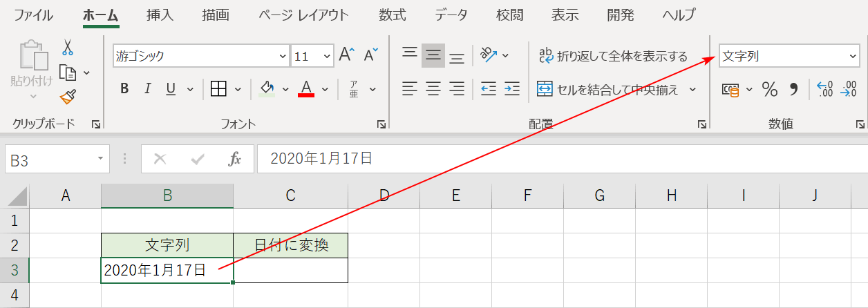This screenshot has width=868, height=308.
Task: Switch to the 数式 tab
Action: (x=393, y=15)
